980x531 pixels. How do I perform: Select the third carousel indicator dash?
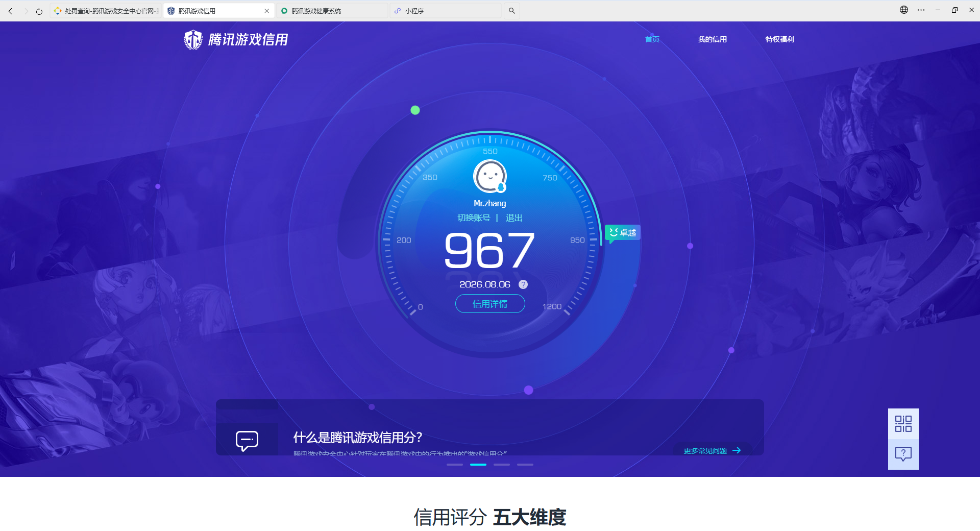pyautogui.click(x=502, y=465)
